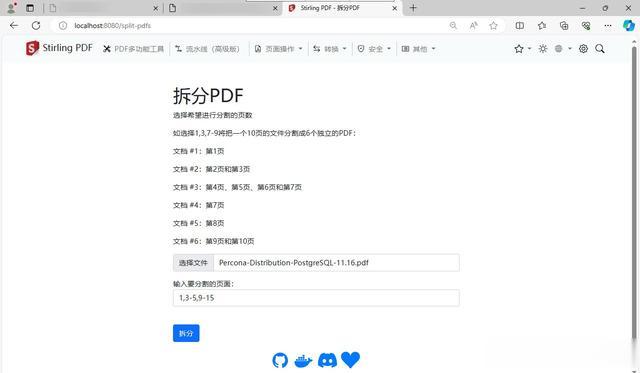The image size is (640, 373).
Task: Open the GitHub link icon
Action: [x=280, y=360]
